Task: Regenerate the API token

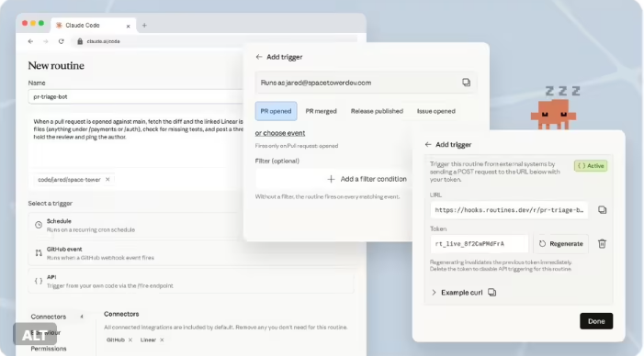Action: coord(560,244)
